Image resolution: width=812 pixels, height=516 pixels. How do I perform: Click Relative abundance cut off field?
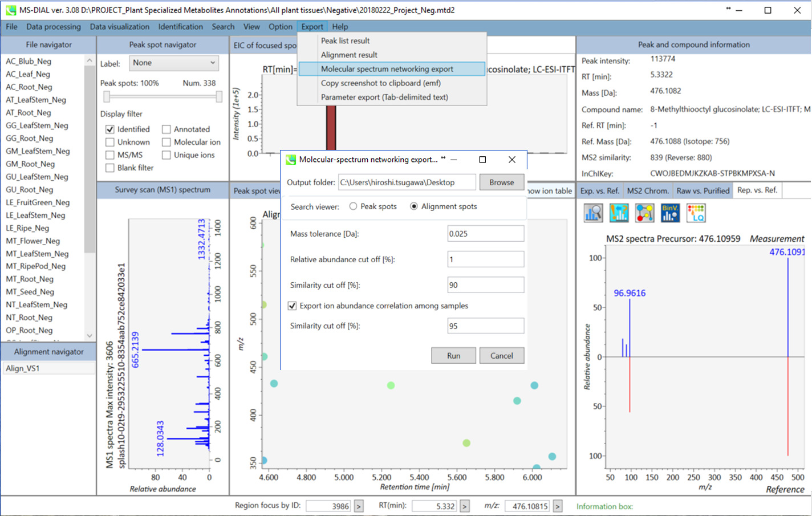[486, 259]
